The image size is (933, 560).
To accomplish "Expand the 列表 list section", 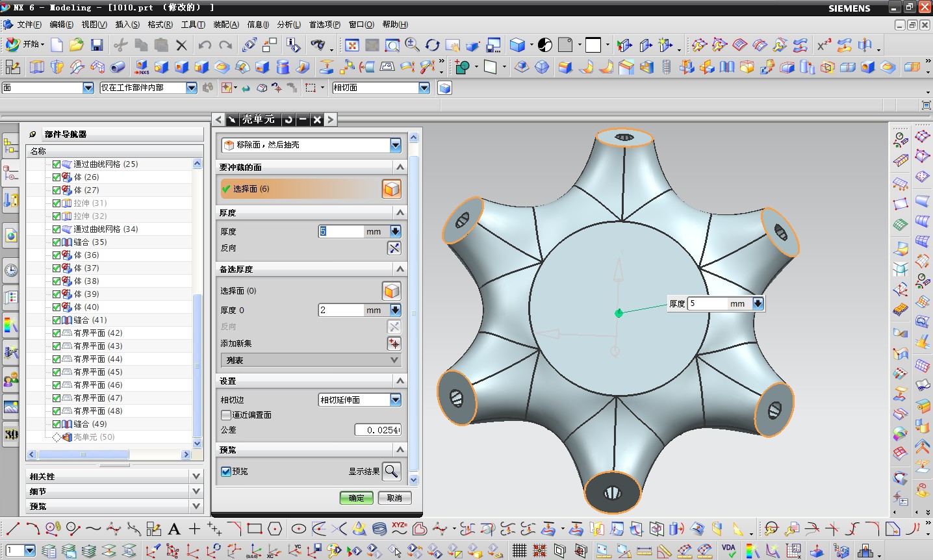I will point(311,360).
